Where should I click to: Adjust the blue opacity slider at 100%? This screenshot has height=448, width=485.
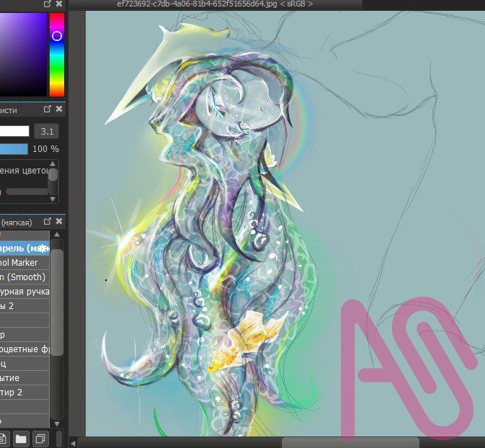pyautogui.click(x=13, y=149)
